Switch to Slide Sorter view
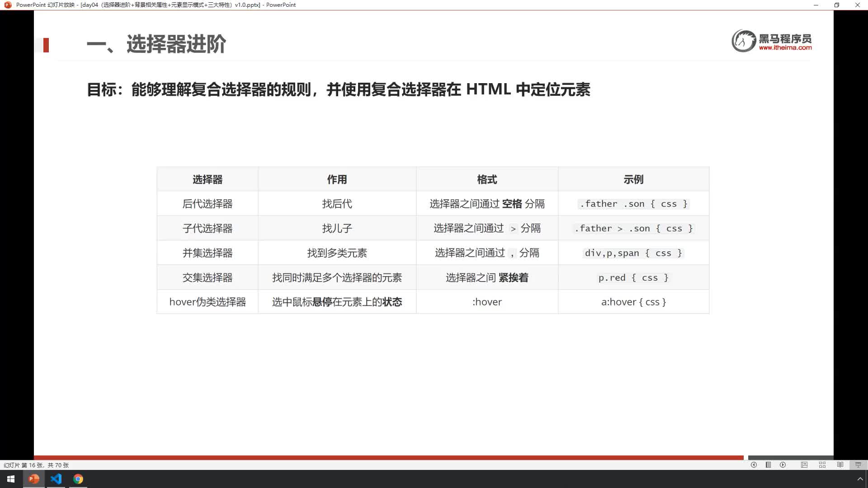Viewport: 868px width, 488px height. tap(822, 465)
